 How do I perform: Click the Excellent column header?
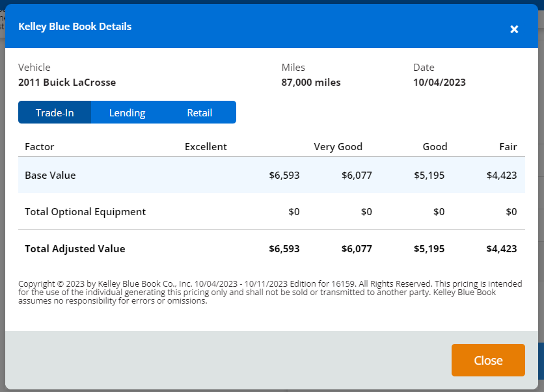[206, 147]
